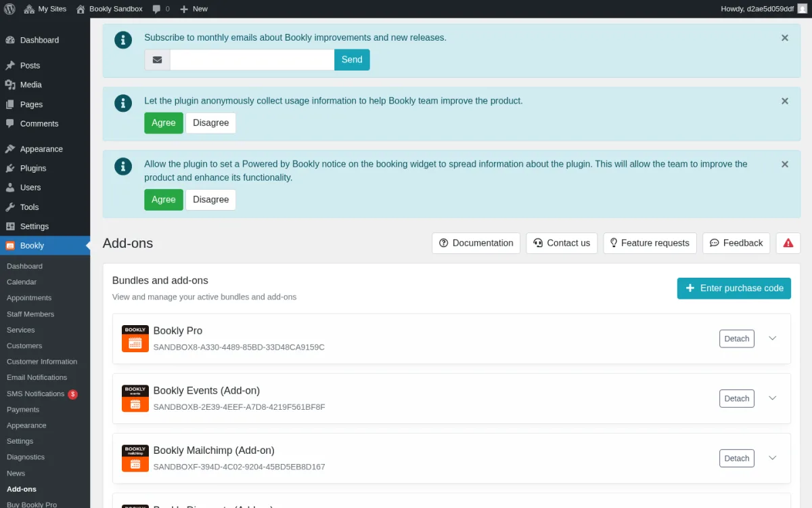
Task: Dismiss the Powered by Bookly notice
Action: [785, 164]
